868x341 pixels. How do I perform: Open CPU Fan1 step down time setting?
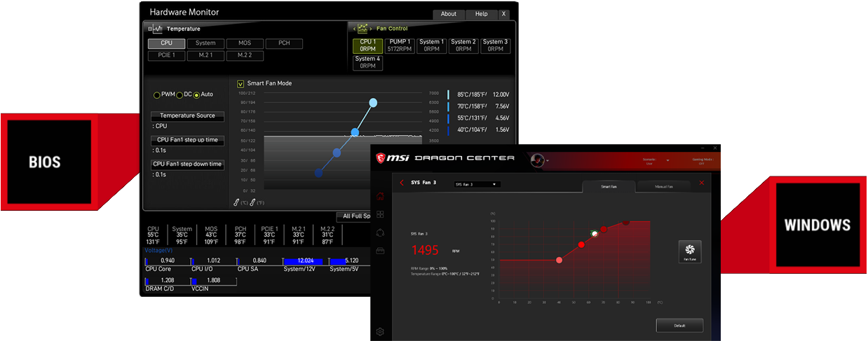(188, 165)
